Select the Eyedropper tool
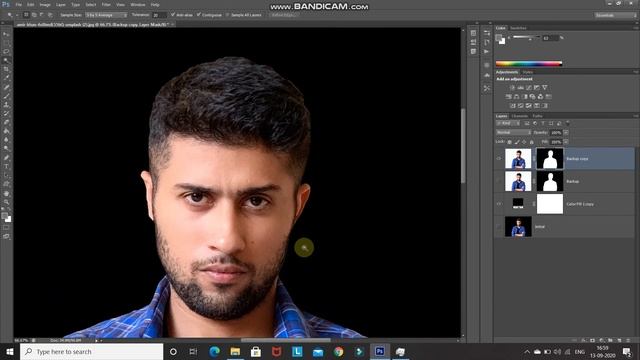This screenshot has width=640, height=360. tap(6, 78)
